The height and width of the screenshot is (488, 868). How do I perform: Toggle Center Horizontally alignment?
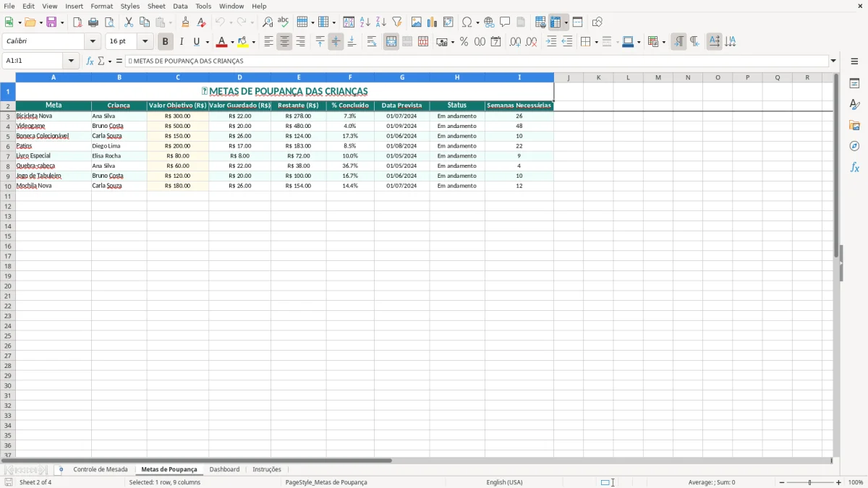(x=285, y=42)
